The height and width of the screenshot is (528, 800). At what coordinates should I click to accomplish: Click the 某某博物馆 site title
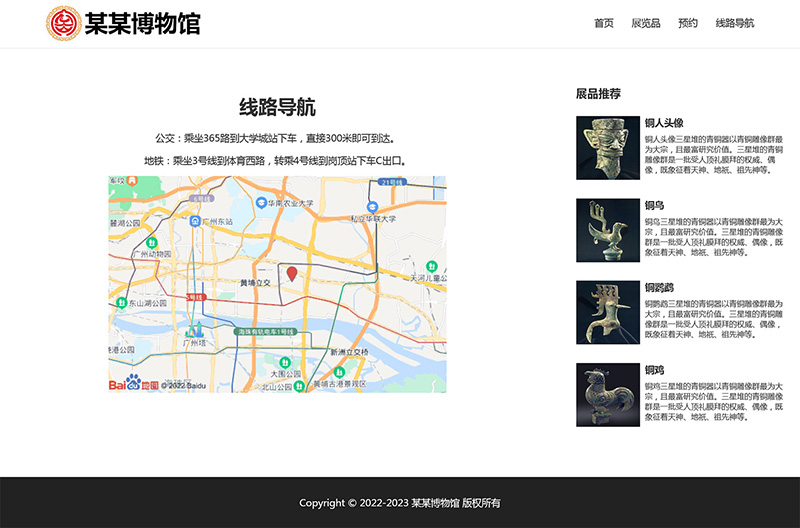click(142, 23)
